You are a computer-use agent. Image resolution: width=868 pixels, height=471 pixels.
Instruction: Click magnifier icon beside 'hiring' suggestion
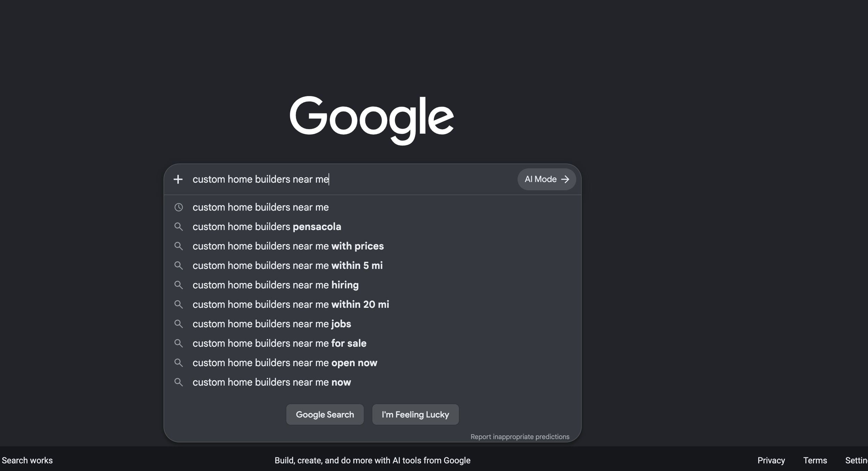pyautogui.click(x=178, y=285)
